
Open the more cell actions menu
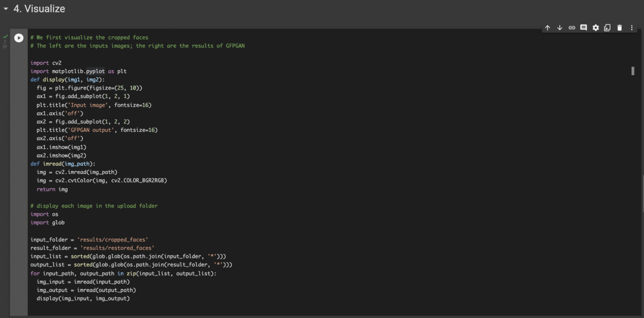631,27
